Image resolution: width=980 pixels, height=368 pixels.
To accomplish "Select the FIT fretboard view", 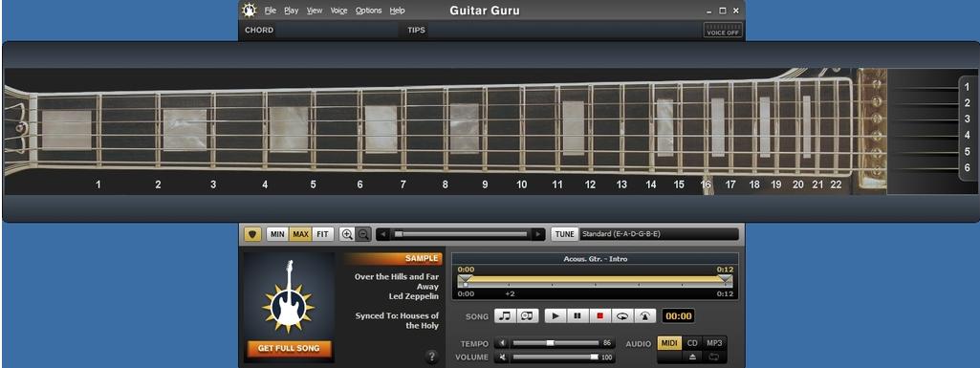I will coord(322,234).
